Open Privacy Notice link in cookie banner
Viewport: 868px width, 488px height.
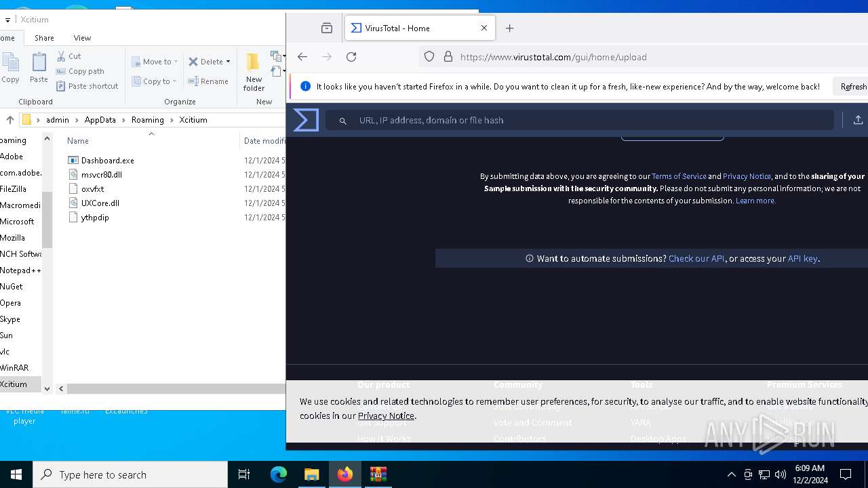point(386,415)
